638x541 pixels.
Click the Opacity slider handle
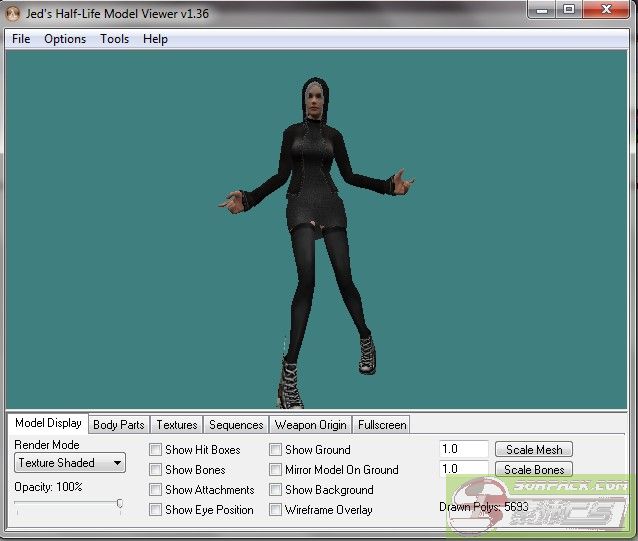(x=120, y=504)
